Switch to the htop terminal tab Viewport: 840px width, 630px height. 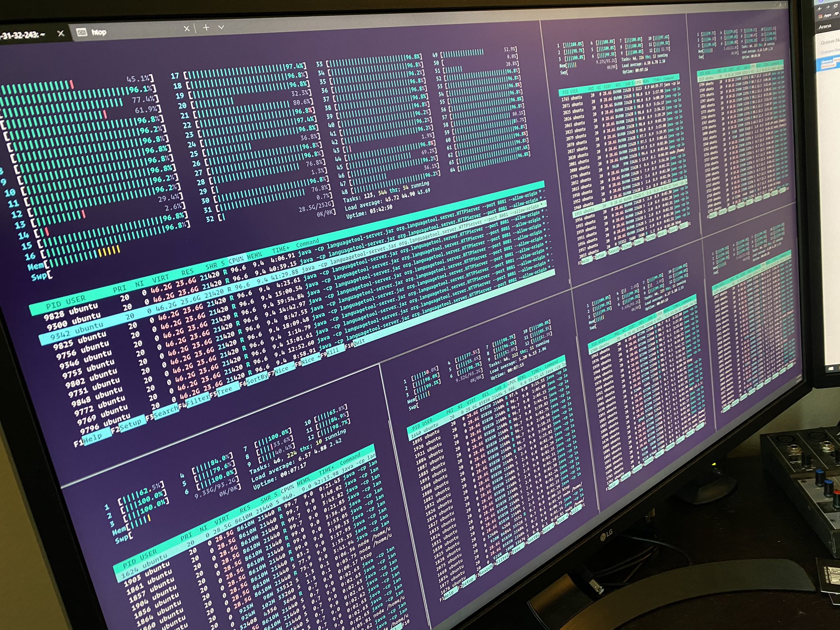click(x=131, y=31)
